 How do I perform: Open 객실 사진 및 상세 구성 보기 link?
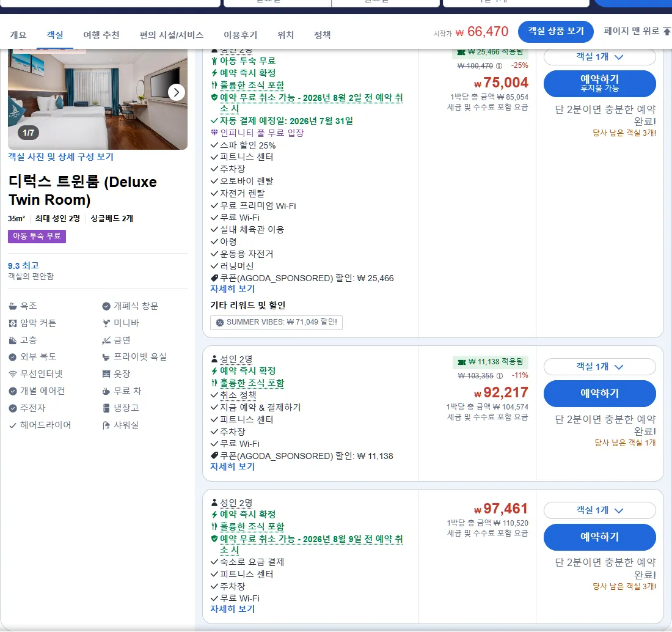[x=60, y=157]
